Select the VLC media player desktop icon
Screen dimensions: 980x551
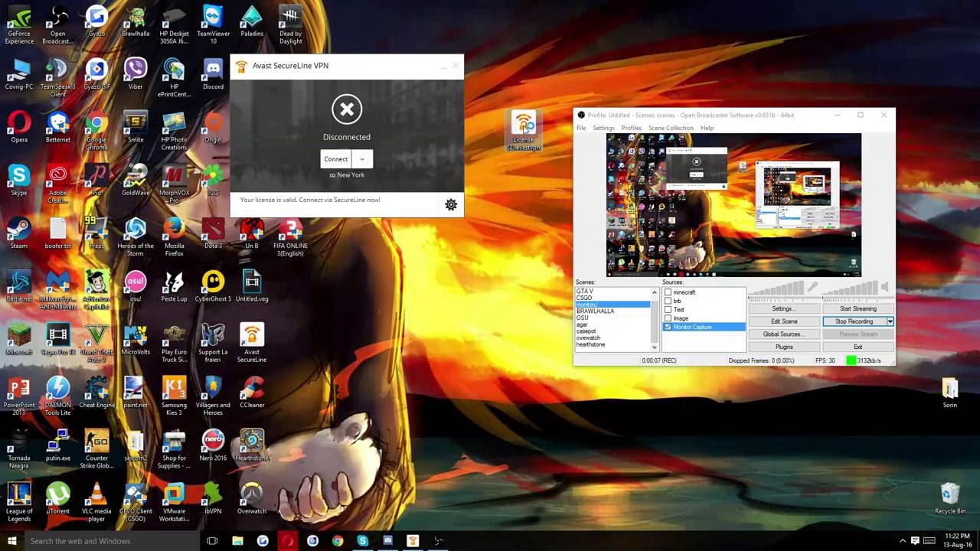point(96,502)
